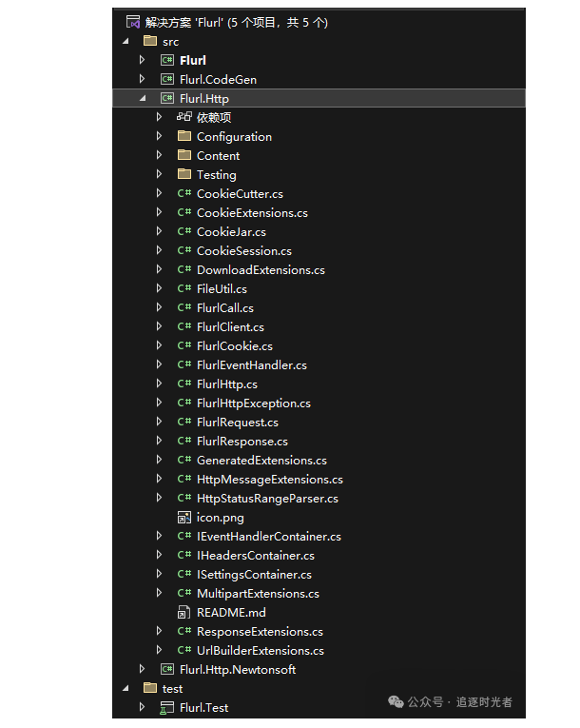Click the Flurl.Http project icon
Screen dimensions: 580x728
click(167, 98)
